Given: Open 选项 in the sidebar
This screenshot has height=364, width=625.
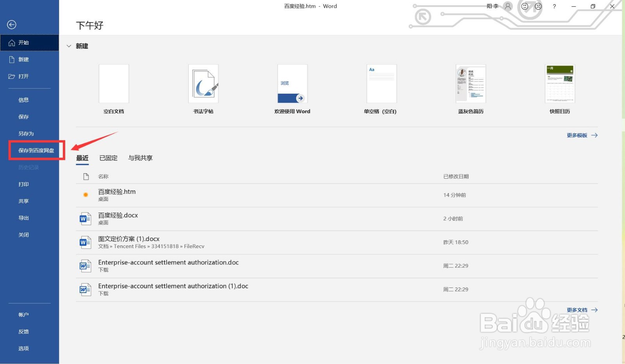Looking at the screenshot, I should (x=23, y=348).
